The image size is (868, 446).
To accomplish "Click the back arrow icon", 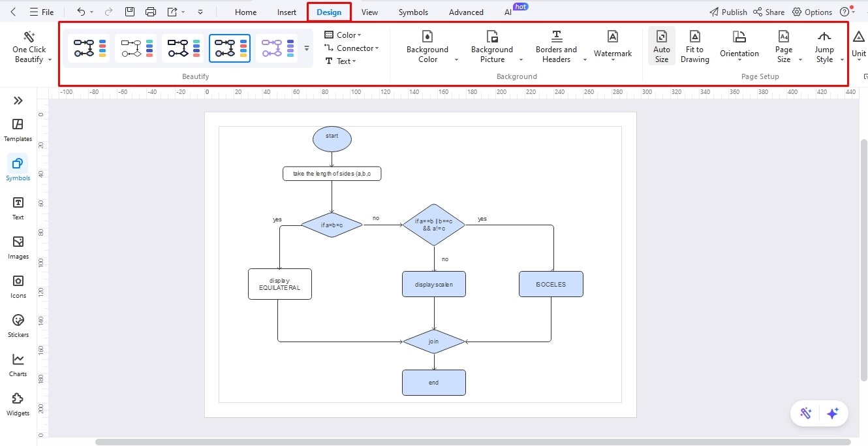I will (x=14, y=12).
